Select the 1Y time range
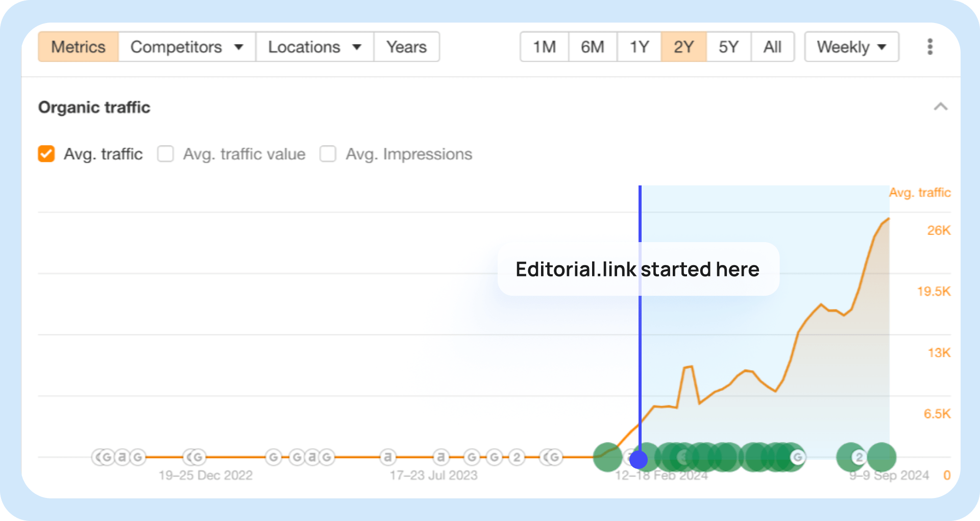This screenshot has height=521, width=980. (x=640, y=47)
